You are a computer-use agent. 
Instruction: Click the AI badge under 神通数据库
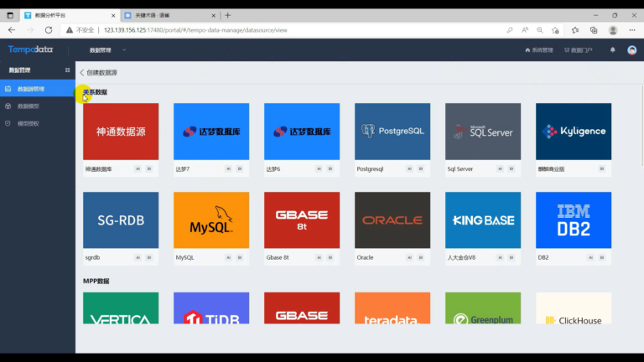(x=138, y=168)
